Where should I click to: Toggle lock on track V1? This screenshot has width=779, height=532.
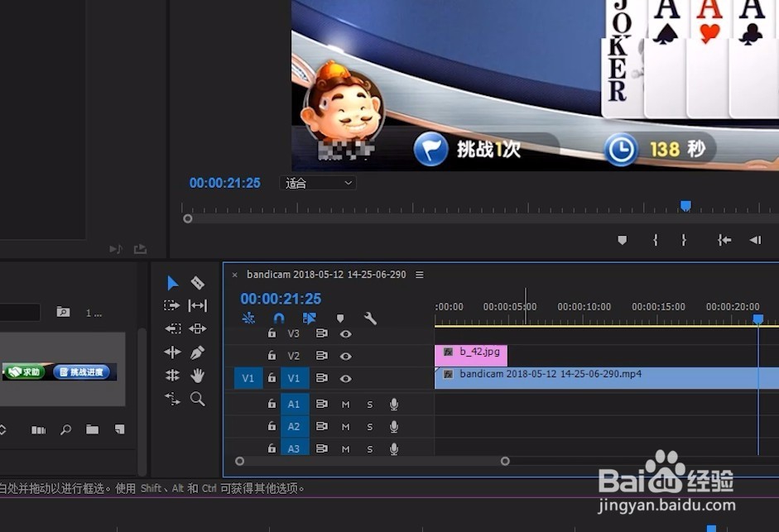point(272,378)
